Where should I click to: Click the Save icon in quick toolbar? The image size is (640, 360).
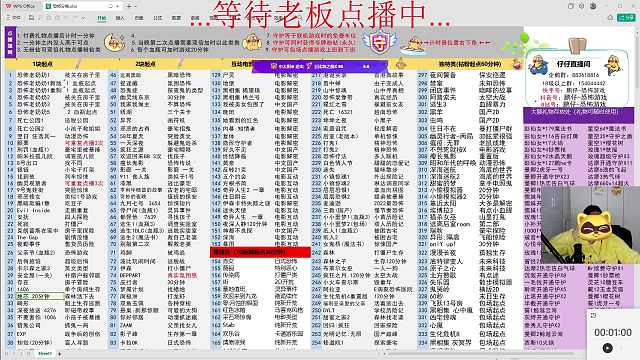[x=31, y=18]
